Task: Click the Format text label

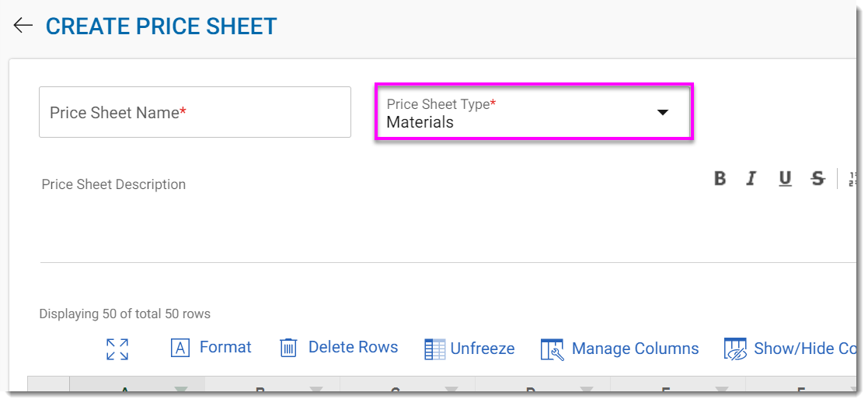Action: tap(225, 347)
